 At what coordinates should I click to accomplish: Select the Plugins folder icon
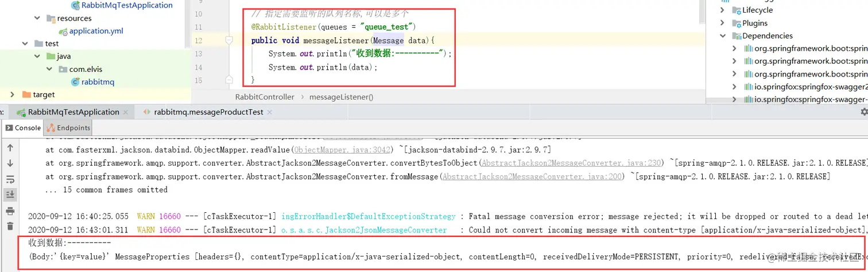coord(737,24)
